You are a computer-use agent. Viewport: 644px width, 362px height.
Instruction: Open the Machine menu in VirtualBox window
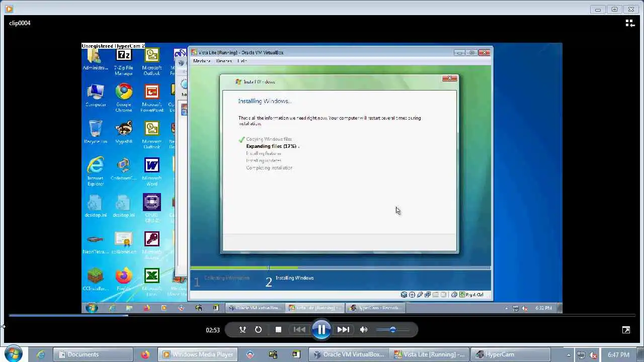pos(202,61)
